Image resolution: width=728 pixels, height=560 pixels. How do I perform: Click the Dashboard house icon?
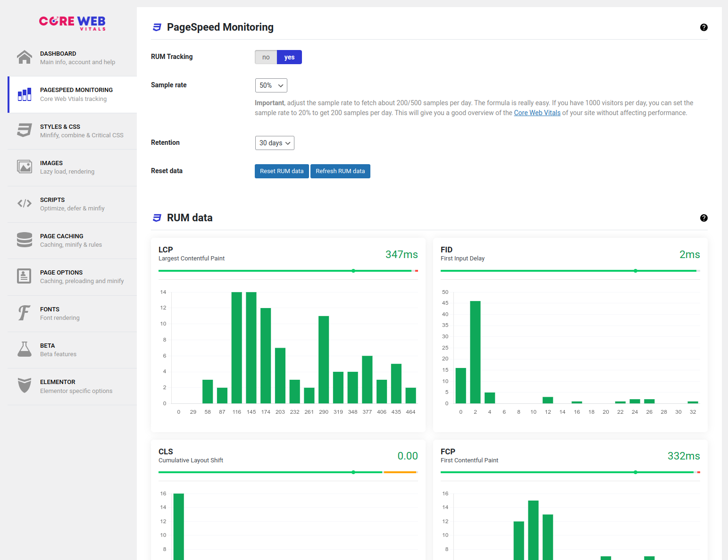pos(25,57)
